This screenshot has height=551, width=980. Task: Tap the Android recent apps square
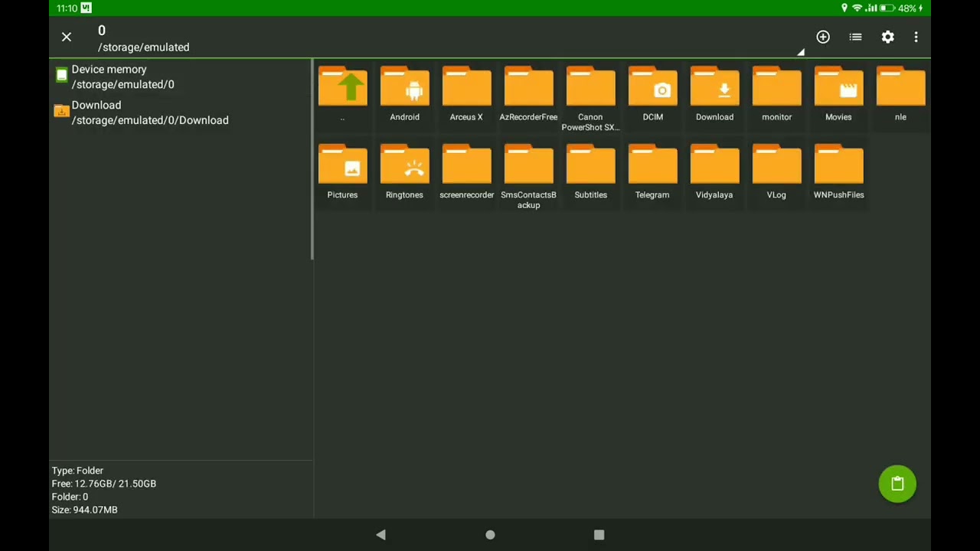[x=599, y=535]
